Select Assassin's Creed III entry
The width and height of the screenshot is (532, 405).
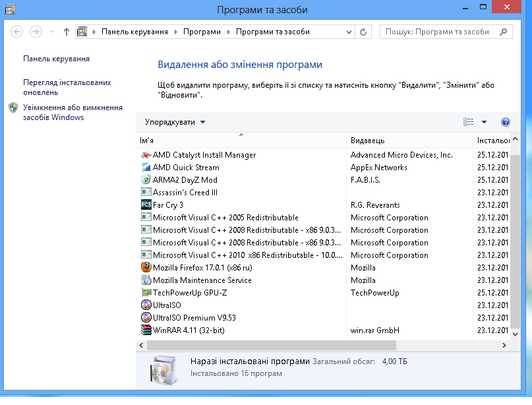[324, 193]
